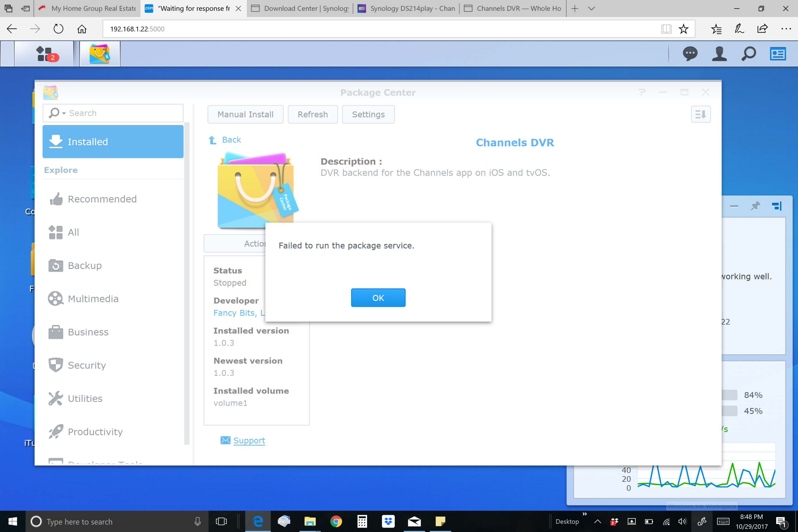This screenshot has height=532, width=798.
Task: Select the Multimedia category
Action: tap(93, 299)
